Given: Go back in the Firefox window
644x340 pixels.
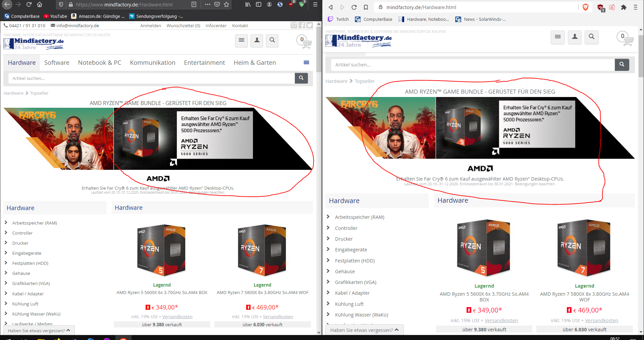Looking at the screenshot, I should 7,4.
